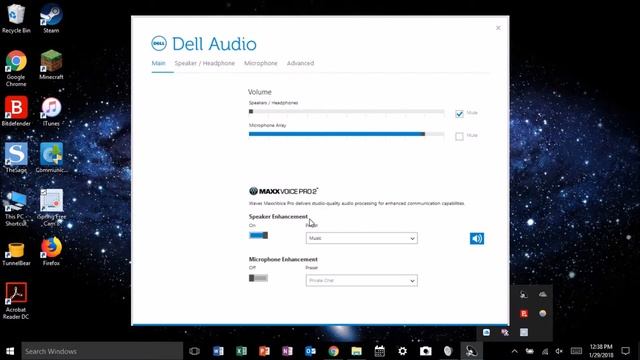This screenshot has height=360, width=640.
Task: Open Outlook from the taskbar
Action: tap(310, 351)
